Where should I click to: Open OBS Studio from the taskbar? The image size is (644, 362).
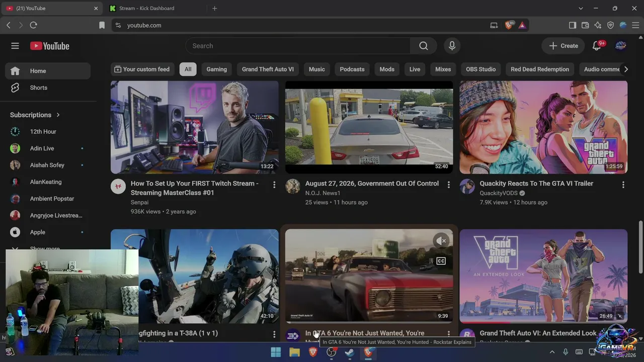331,352
